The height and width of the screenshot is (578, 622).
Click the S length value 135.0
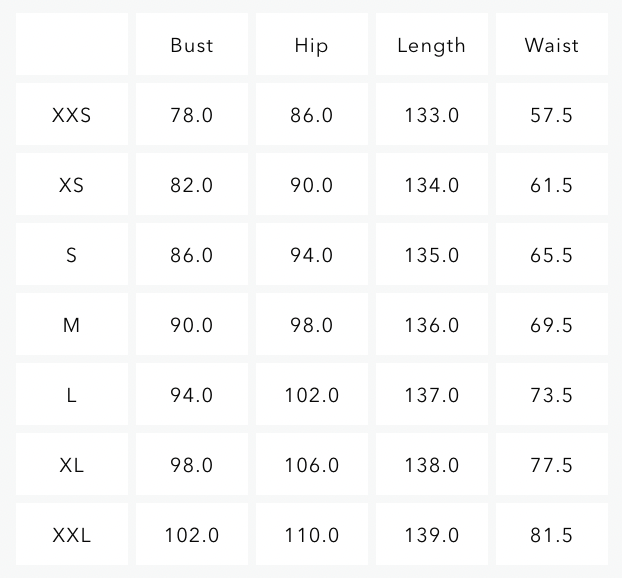click(432, 255)
